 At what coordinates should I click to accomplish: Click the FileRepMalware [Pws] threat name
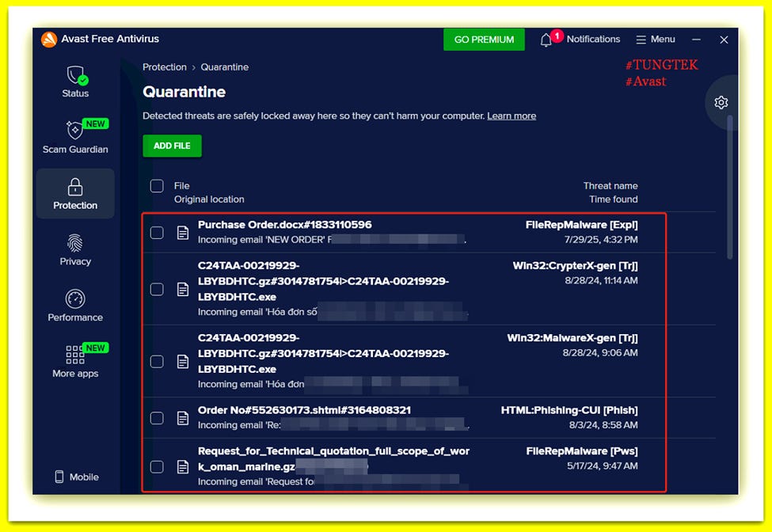(x=582, y=451)
